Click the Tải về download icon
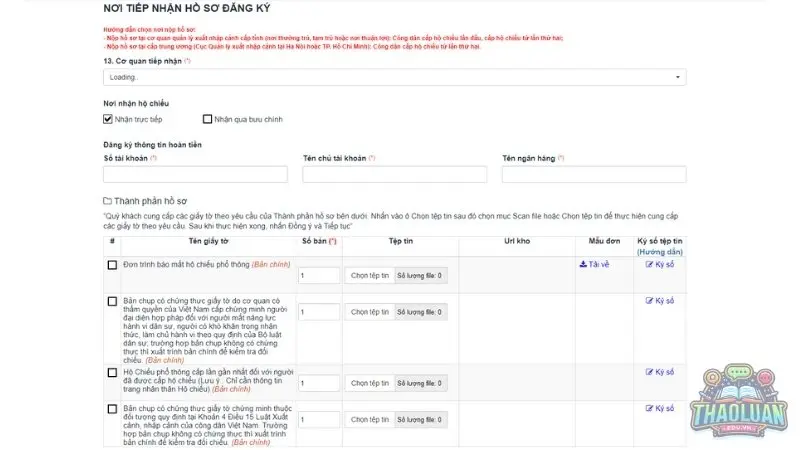 tap(583, 265)
